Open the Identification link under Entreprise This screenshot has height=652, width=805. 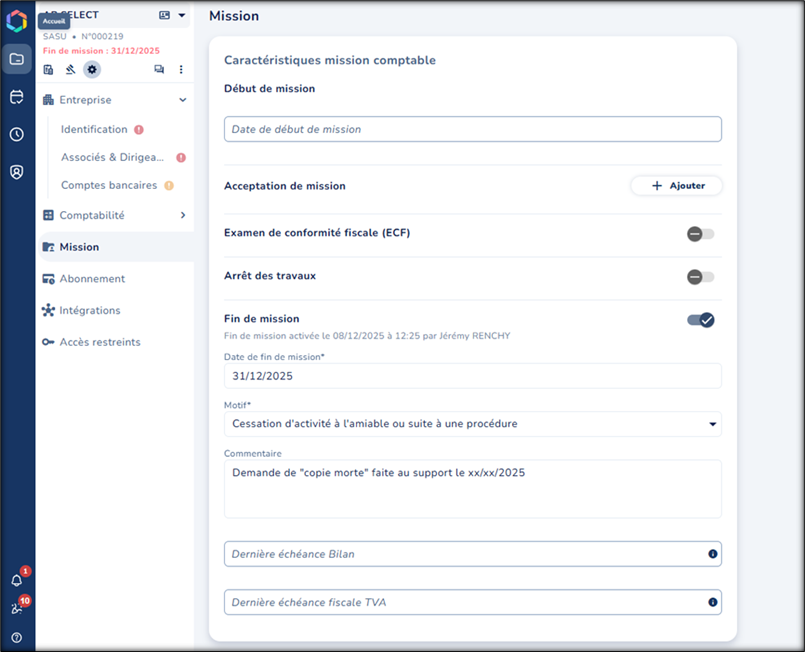94,130
